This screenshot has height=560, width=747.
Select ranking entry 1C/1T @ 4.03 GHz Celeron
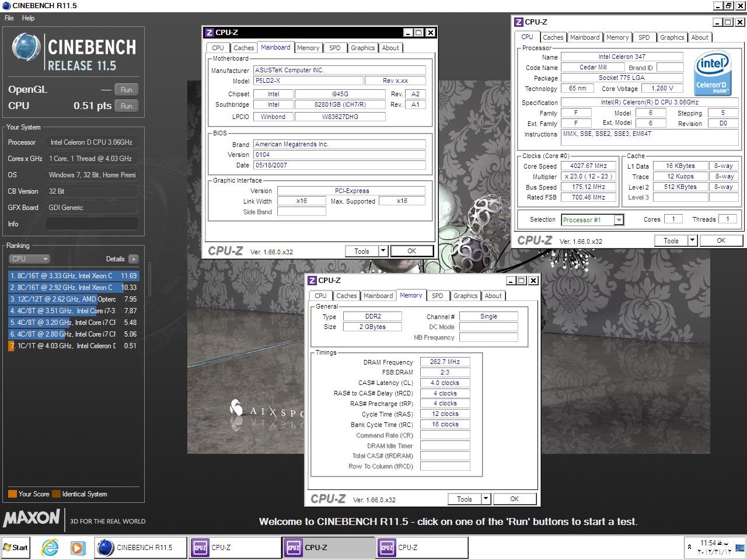[74, 346]
